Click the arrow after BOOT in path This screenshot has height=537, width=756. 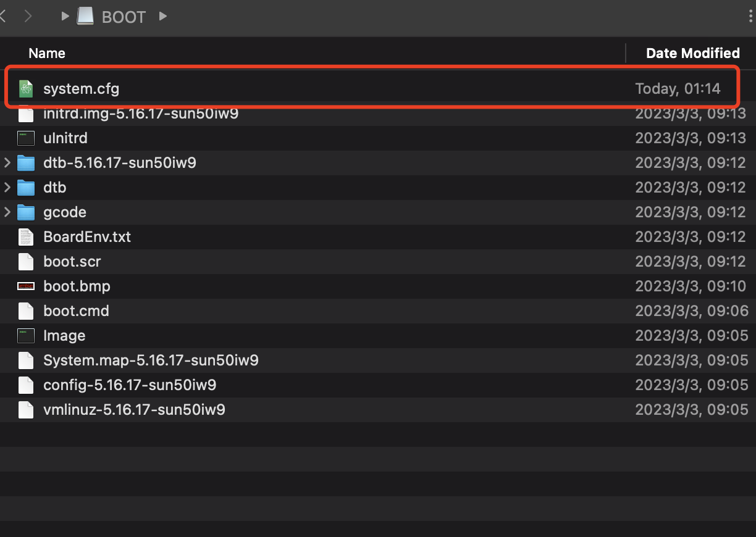point(162,17)
